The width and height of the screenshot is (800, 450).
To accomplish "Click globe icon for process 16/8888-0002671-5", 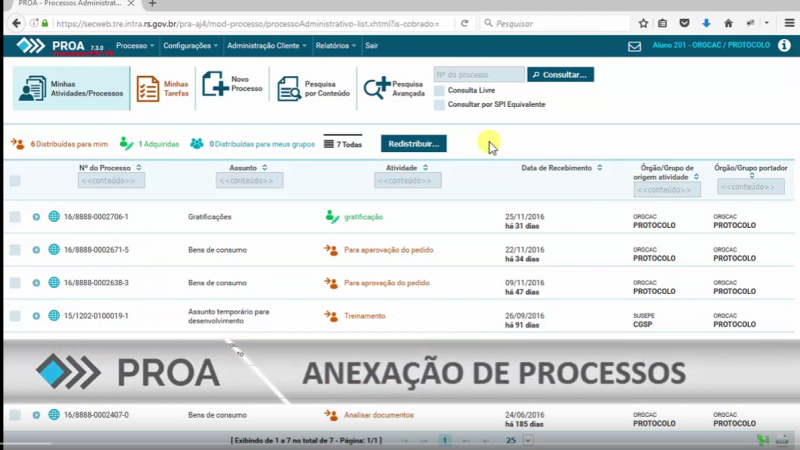I will [x=54, y=249].
